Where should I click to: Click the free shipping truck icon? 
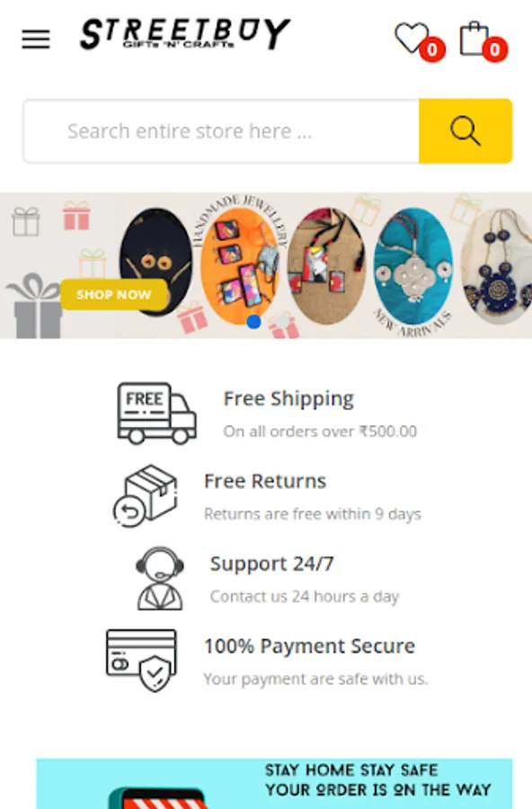[x=157, y=413]
